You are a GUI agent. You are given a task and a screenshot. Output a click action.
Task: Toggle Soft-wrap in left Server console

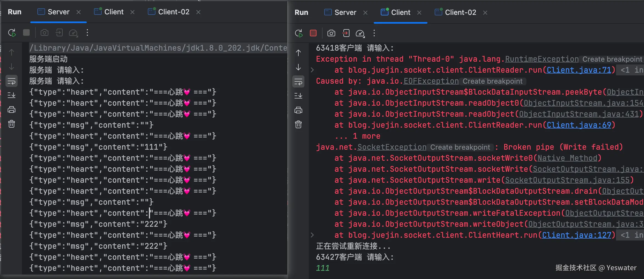(x=12, y=81)
